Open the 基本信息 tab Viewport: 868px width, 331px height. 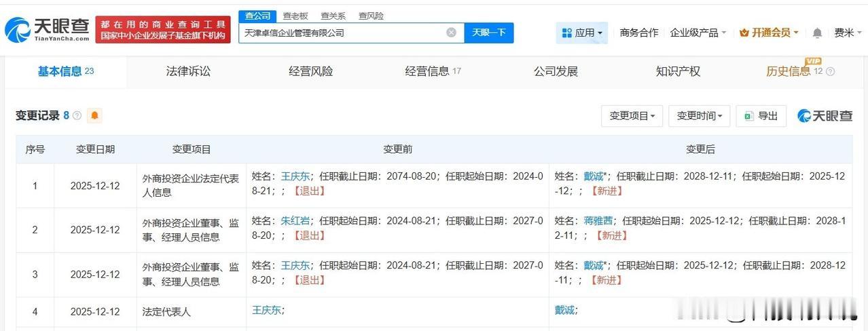[66, 71]
